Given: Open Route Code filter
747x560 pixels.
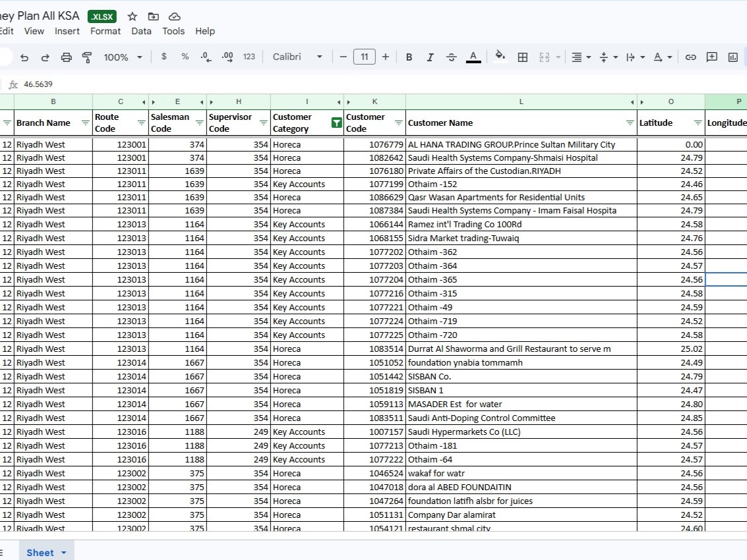Looking at the screenshot, I should [x=142, y=123].
